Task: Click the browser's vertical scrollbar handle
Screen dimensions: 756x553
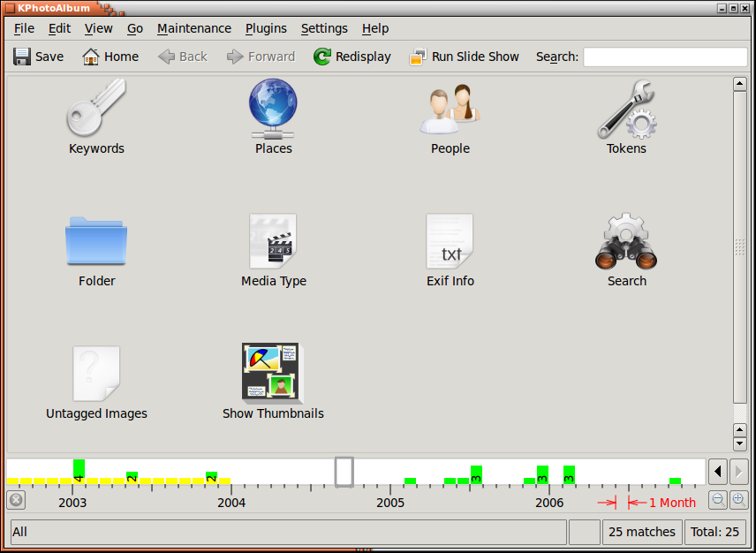Action: point(739,246)
